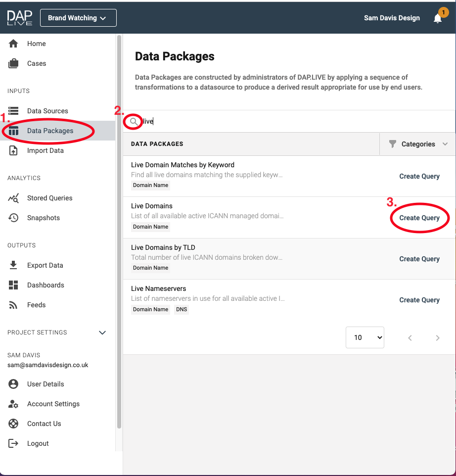This screenshot has width=456, height=476.
Task: Click the Home house icon
Action: [13, 44]
